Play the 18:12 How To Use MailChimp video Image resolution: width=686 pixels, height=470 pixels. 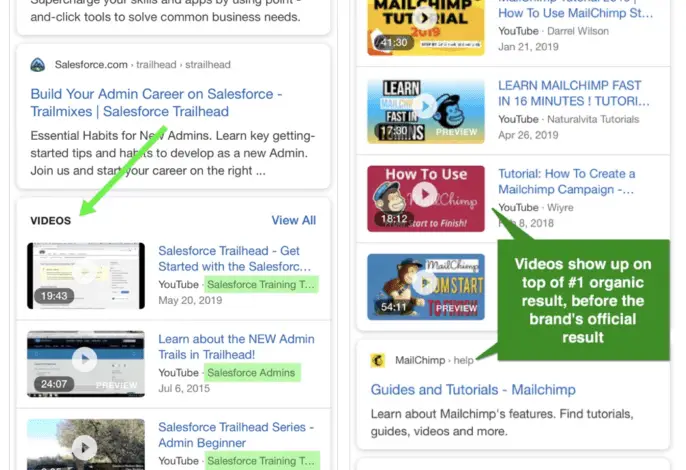point(426,199)
